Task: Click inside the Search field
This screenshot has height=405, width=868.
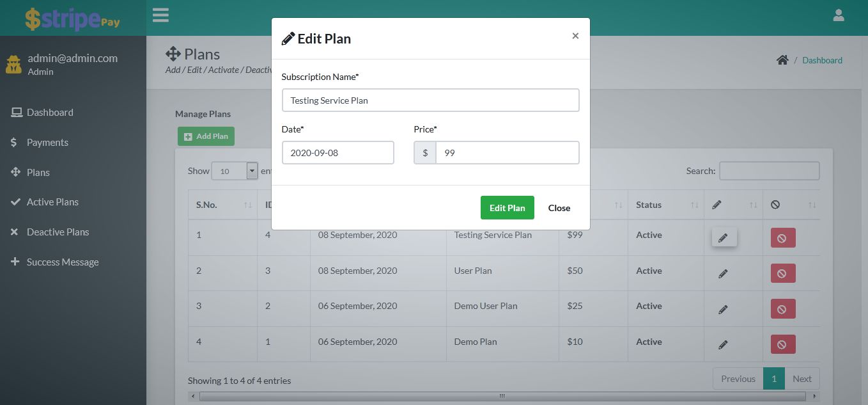Action: tap(769, 171)
